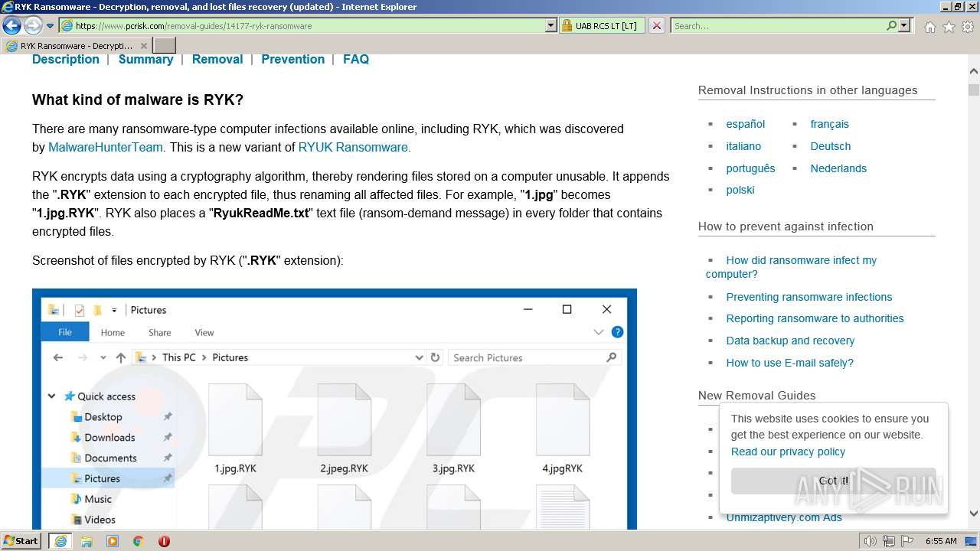Open Reporting ransomware to authorities link
This screenshot has height=551, width=980.
point(815,318)
